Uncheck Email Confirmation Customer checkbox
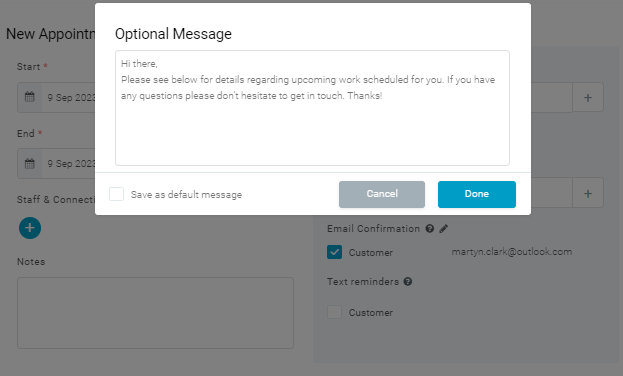This screenshot has width=623, height=376. click(x=335, y=252)
